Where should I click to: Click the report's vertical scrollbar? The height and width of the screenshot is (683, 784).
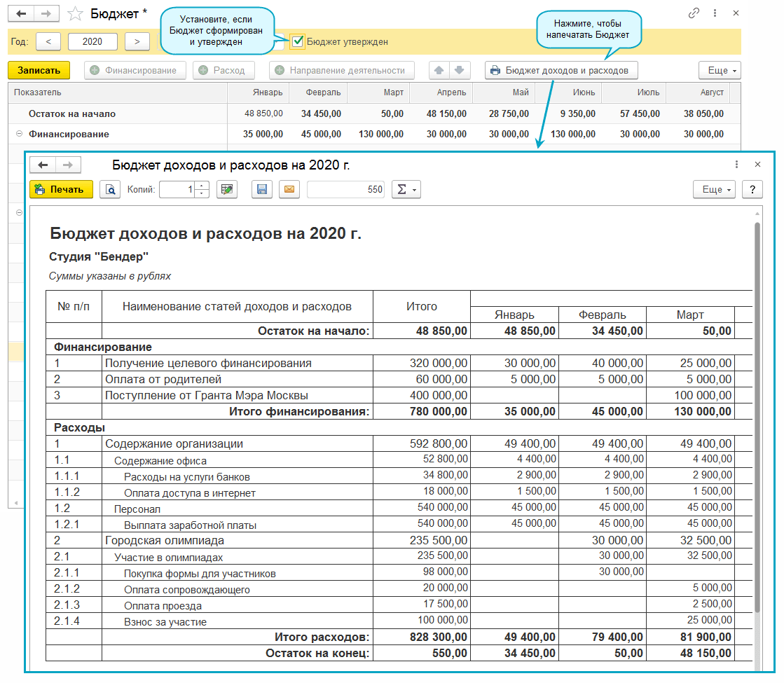point(757,420)
